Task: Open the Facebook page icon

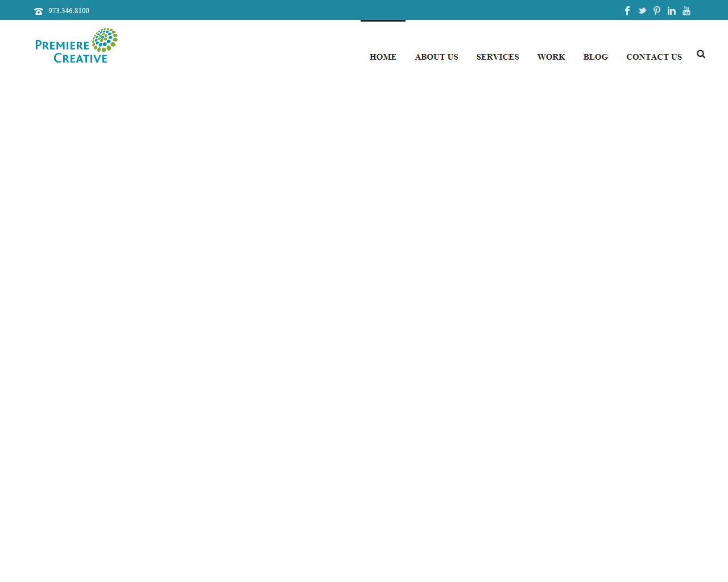Action: [627, 11]
